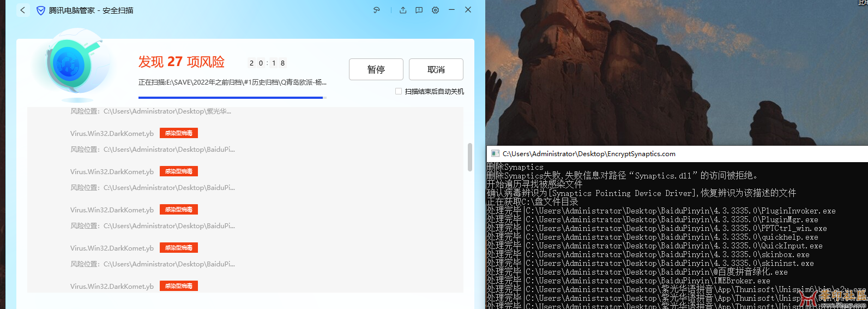Enable 扫描结束后自动关机 checkbox
Viewport: 868px width, 309px height.
point(399,91)
